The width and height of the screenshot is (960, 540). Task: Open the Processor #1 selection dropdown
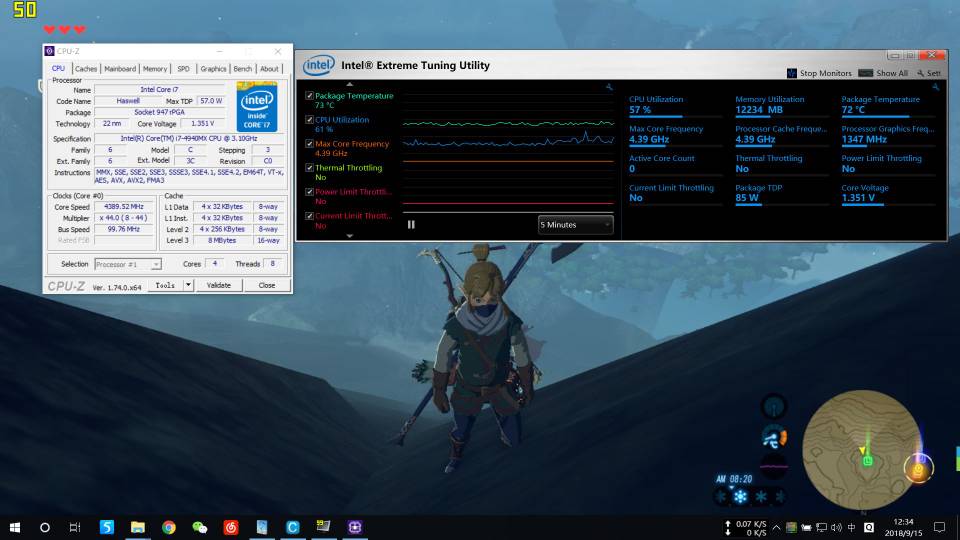(128, 264)
